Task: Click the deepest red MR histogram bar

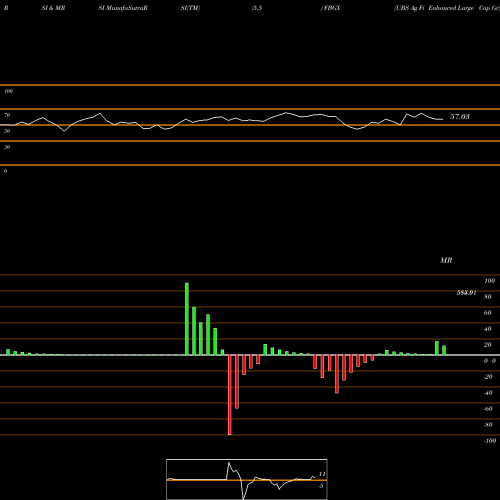Action: 230,395
